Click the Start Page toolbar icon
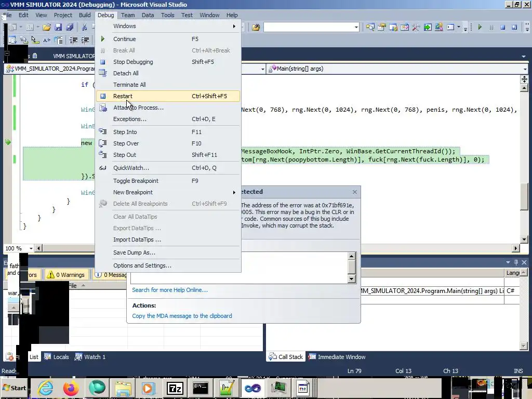 [428, 27]
